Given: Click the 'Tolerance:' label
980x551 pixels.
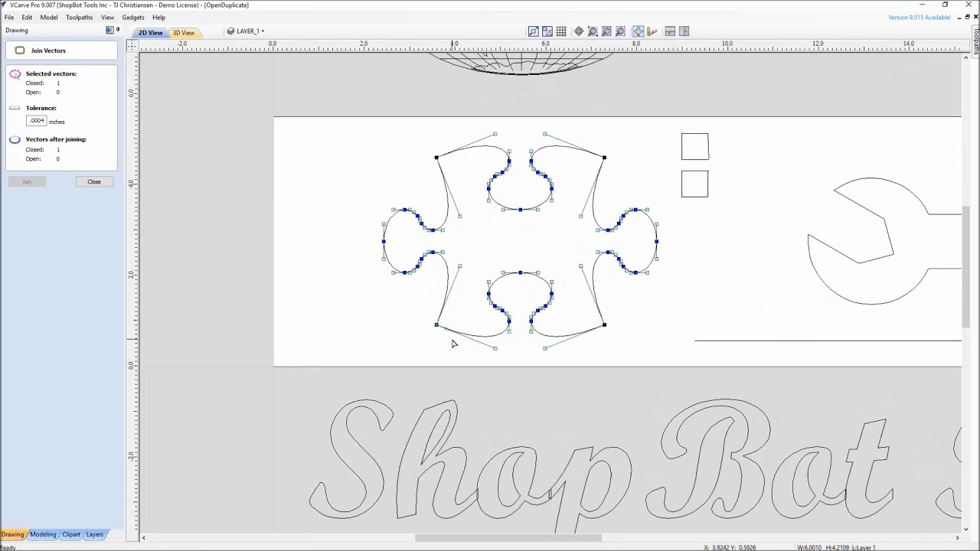Looking at the screenshot, I should point(41,108).
